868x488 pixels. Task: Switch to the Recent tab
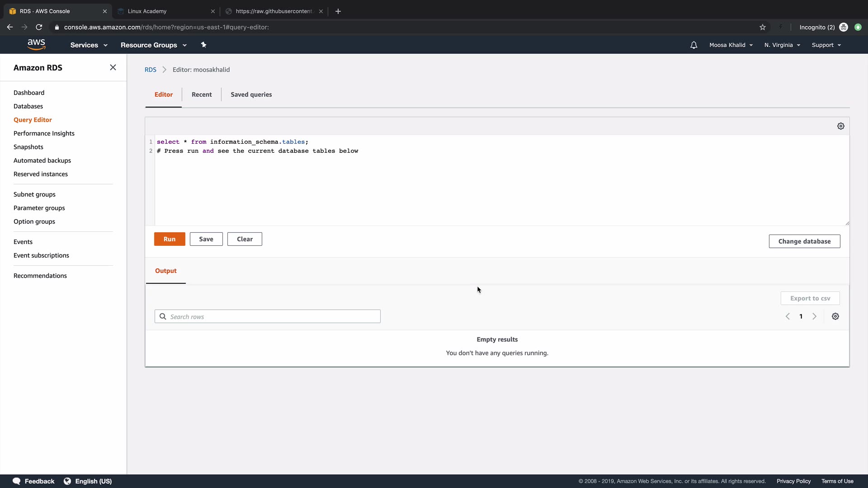coord(201,94)
